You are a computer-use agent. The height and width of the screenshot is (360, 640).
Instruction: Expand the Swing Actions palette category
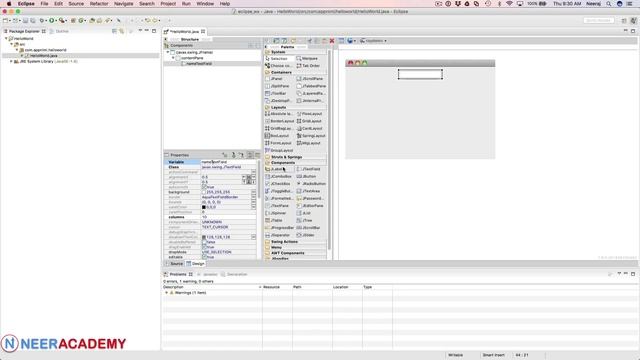click(x=296, y=242)
